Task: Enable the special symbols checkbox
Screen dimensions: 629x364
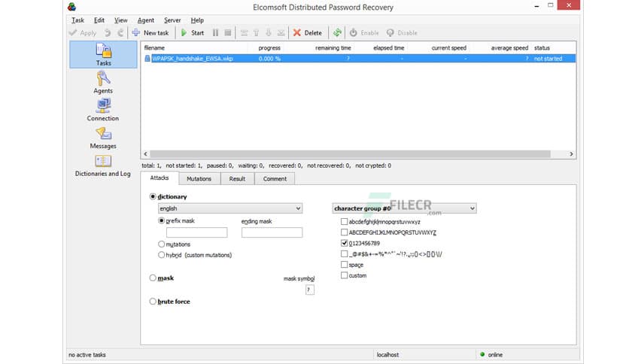Action: (x=344, y=253)
